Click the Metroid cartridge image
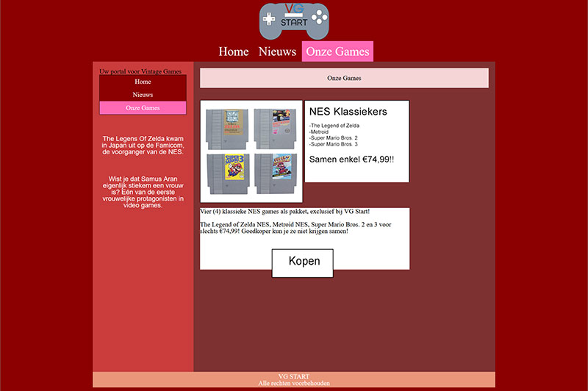The height and width of the screenshot is (391, 588). coord(275,129)
